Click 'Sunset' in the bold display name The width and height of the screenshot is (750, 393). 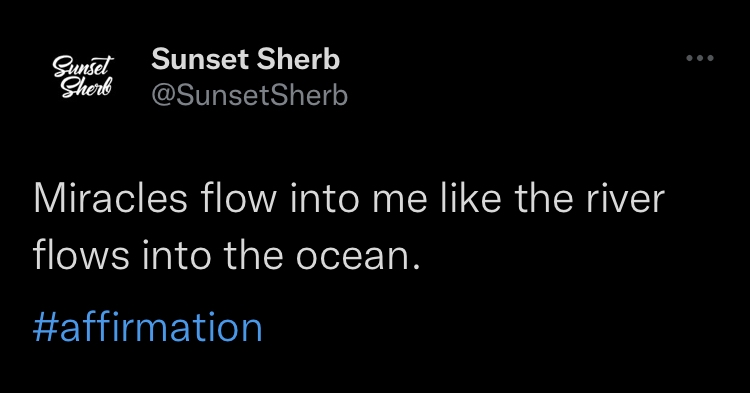[200, 59]
